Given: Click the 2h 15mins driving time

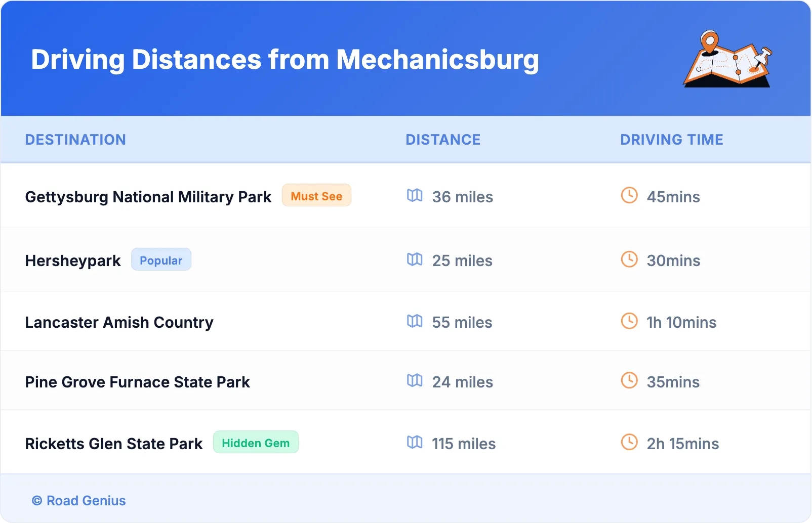Looking at the screenshot, I should click(683, 444).
